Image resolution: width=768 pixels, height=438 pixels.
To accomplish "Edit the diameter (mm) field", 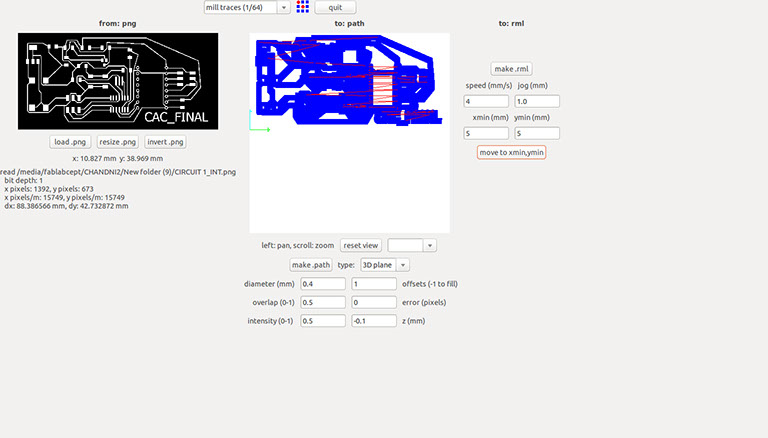I will point(323,284).
